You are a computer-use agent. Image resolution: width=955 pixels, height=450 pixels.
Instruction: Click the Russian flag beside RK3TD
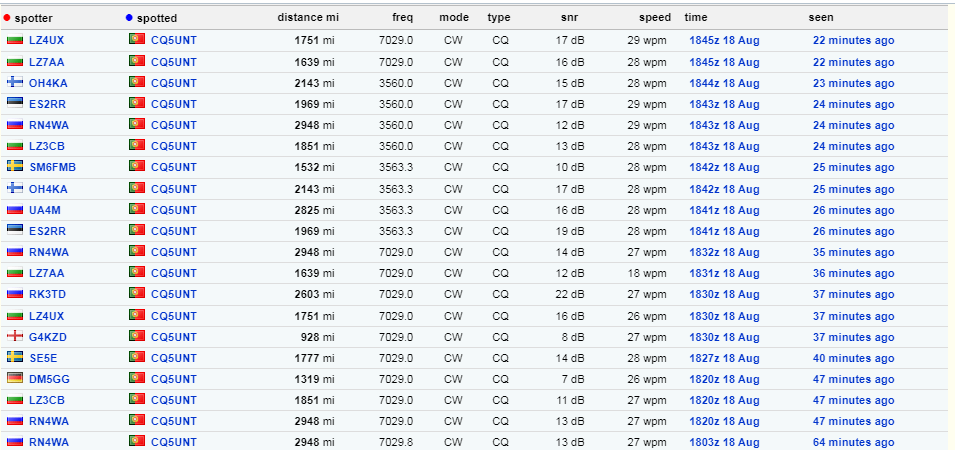tap(15, 294)
